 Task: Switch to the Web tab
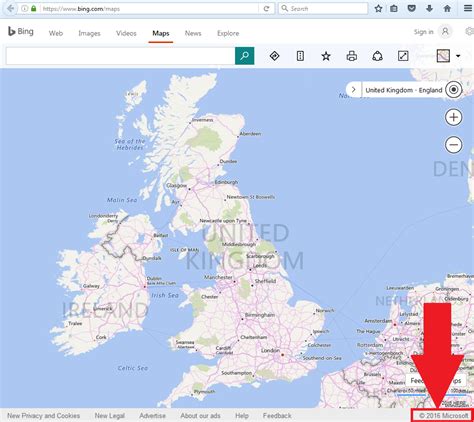(x=56, y=33)
